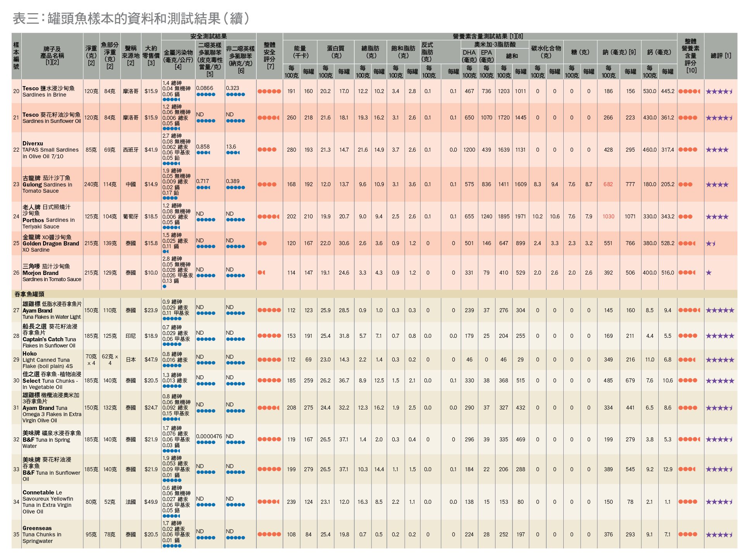Click the Select Tuna Chunks in Vegetable Oil name
Image resolution: width=749 pixels, height=560 pixels.
click(52, 380)
